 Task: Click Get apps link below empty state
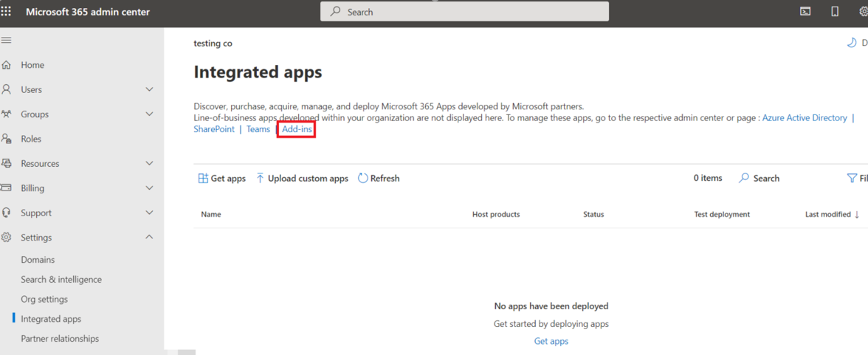coord(551,341)
